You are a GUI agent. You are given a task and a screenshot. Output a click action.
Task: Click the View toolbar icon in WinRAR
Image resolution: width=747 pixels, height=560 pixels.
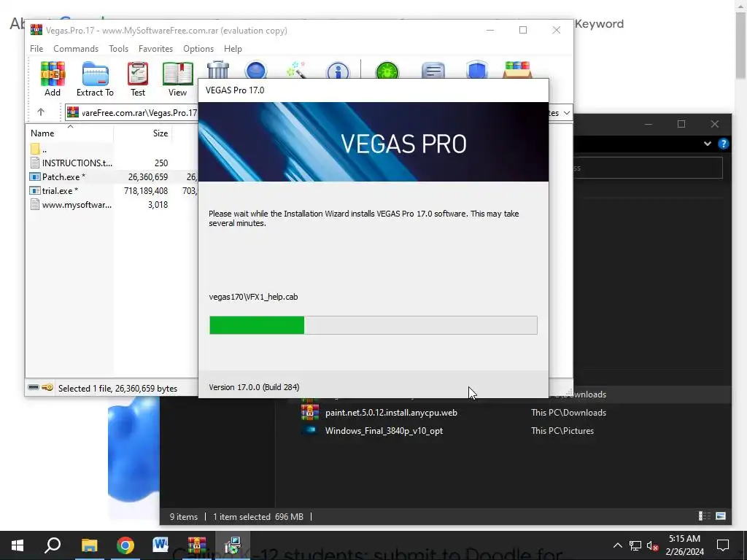tap(178, 79)
